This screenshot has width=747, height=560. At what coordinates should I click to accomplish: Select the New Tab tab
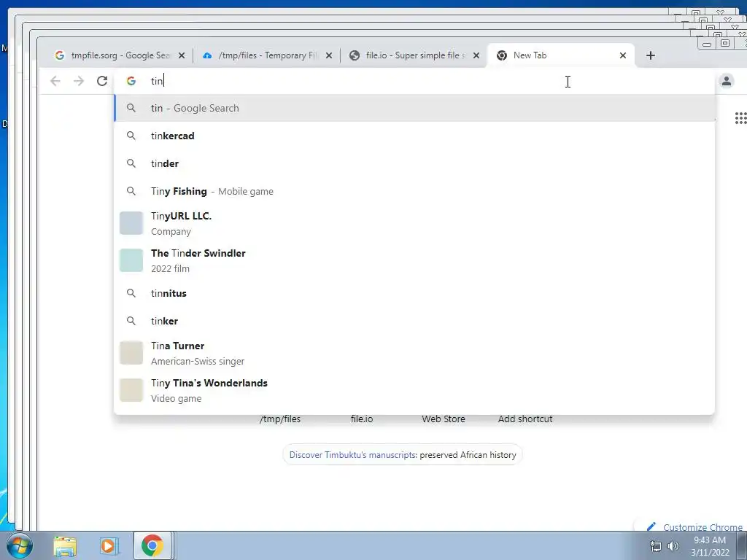(x=560, y=55)
